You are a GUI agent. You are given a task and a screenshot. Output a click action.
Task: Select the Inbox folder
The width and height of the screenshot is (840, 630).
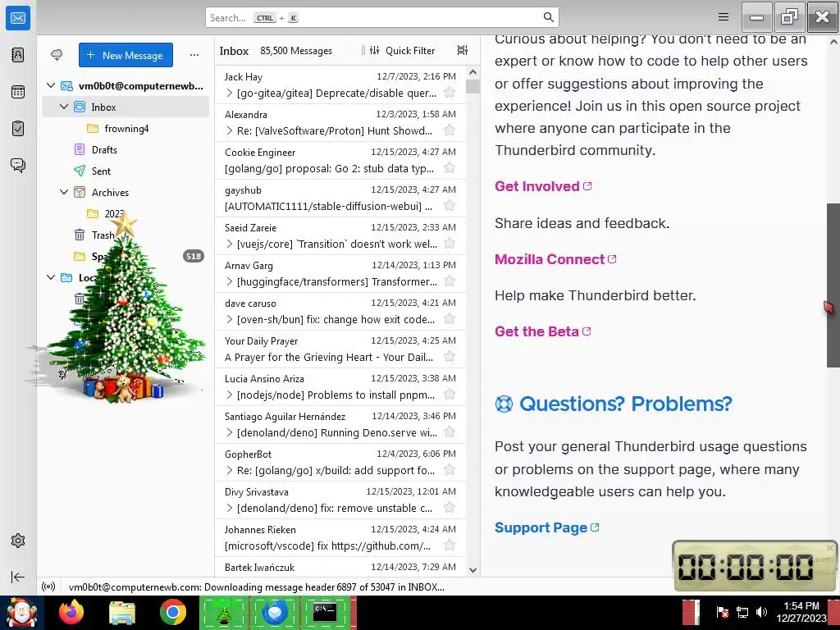[x=126, y=107]
